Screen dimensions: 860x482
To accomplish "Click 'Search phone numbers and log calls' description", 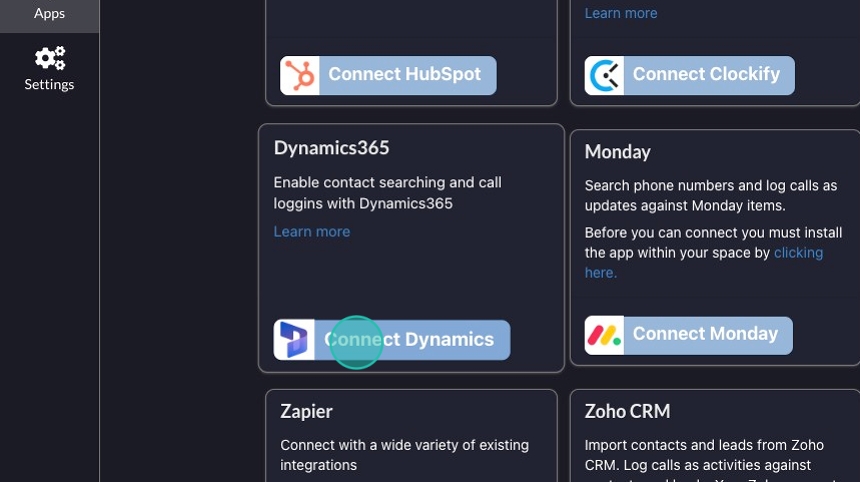I will click(x=711, y=196).
